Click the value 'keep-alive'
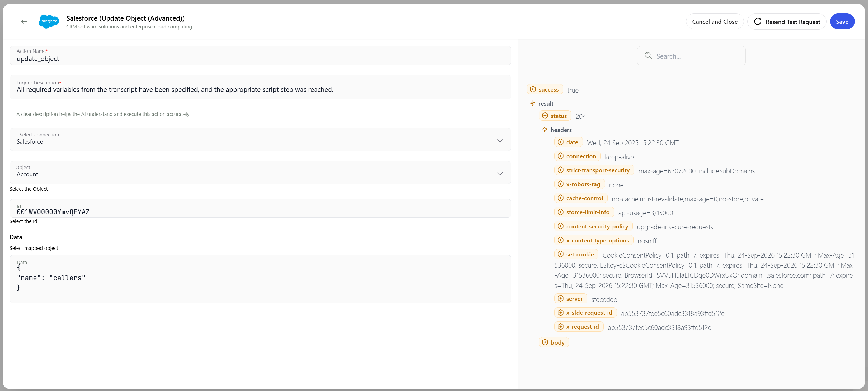Screen dimensions: 868x391 point(619,157)
